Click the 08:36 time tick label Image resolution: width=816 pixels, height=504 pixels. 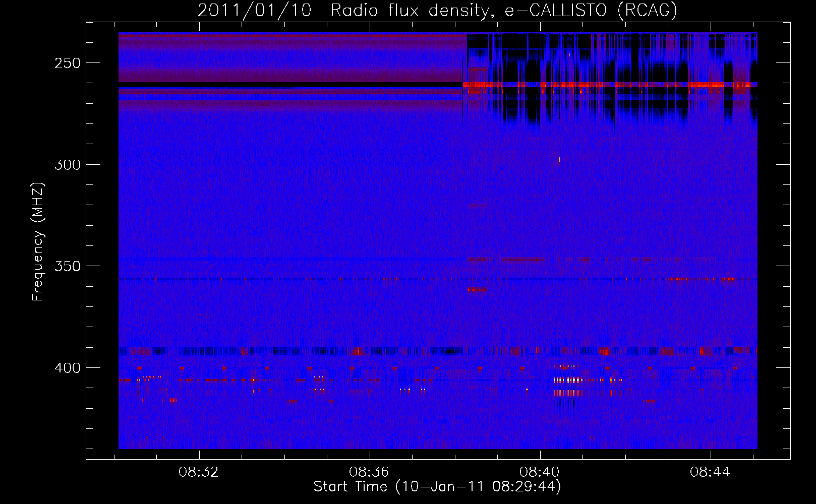tap(369, 472)
